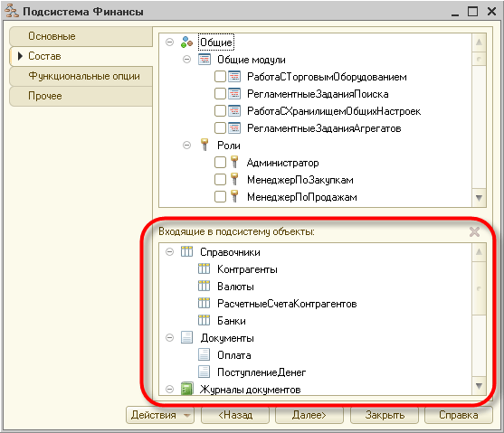
Task: Click the Журналы документов green book icon
Action: [186, 388]
